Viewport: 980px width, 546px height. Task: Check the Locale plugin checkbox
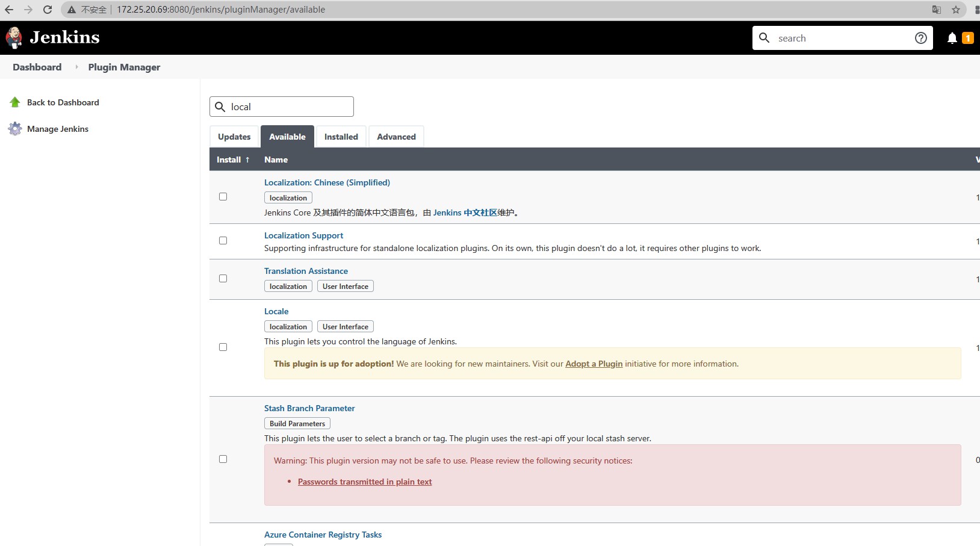223,347
